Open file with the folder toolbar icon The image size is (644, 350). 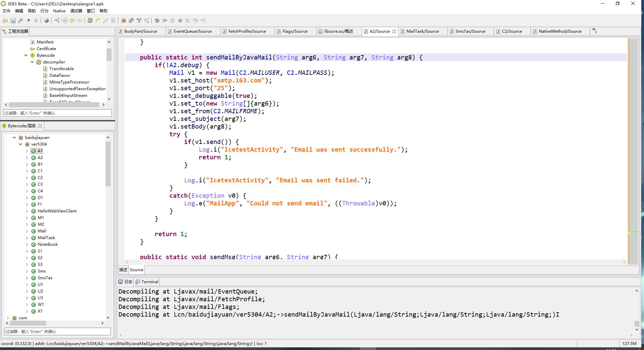[5, 20]
